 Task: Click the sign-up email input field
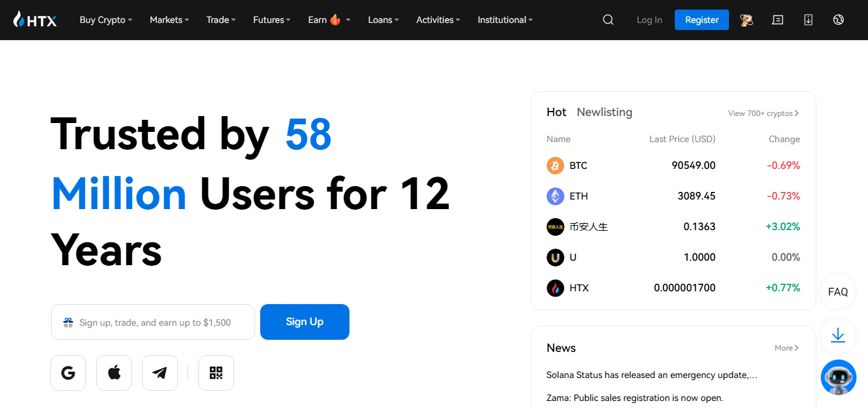[153, 322]
